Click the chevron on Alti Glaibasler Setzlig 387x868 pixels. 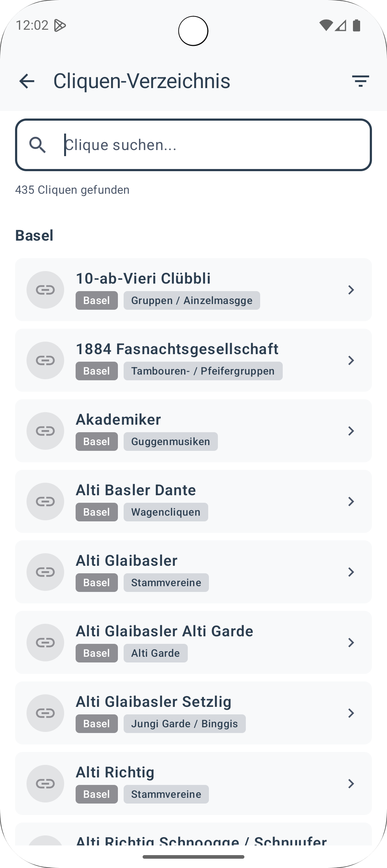click(x=351, y=713)
